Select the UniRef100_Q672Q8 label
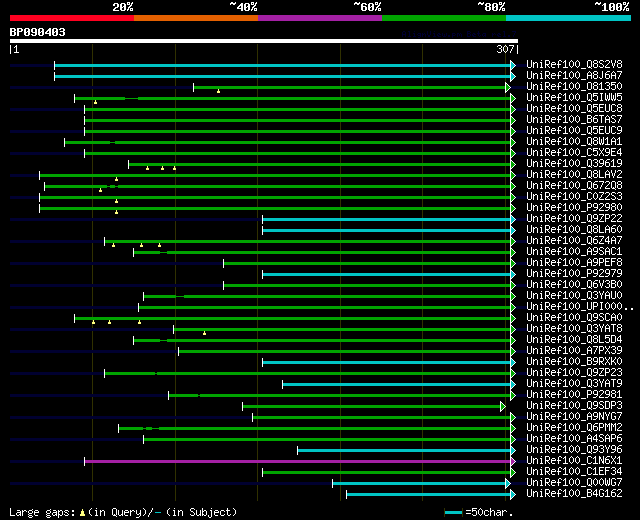Image resolution: width=640 pixels, height=520 pixels. 574,186
